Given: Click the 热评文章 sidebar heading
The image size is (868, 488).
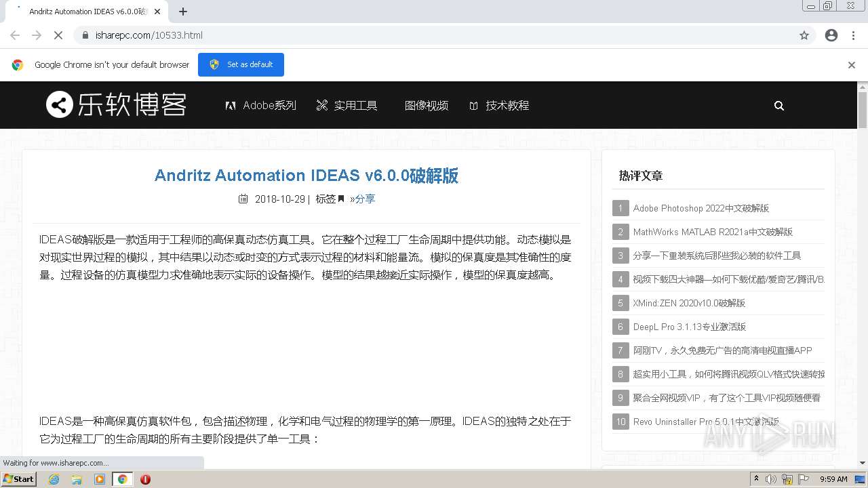Looking at the screenshot, I should [x=641, y=176].
